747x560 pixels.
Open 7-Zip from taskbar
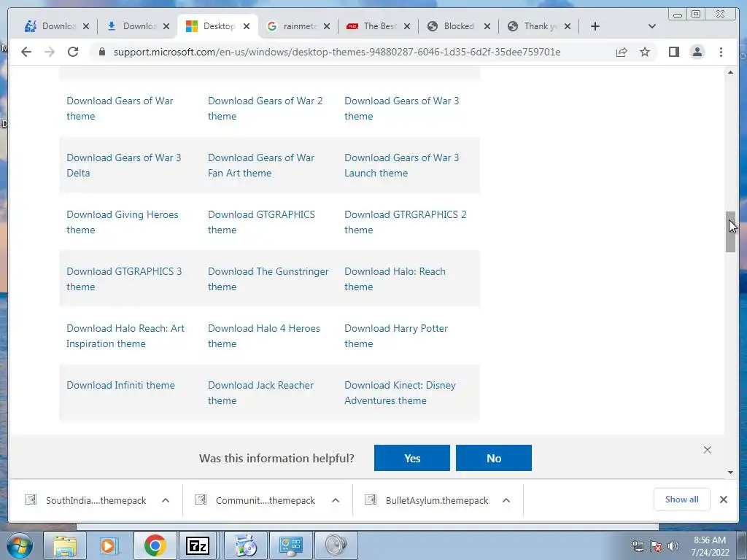tap(198, 545)
